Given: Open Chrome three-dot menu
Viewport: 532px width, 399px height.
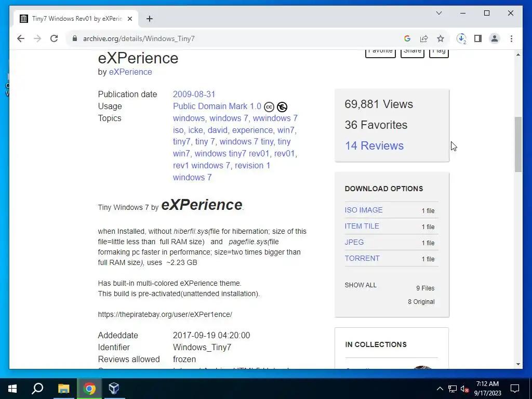Looking at the screenshot, I should point(511,38).
